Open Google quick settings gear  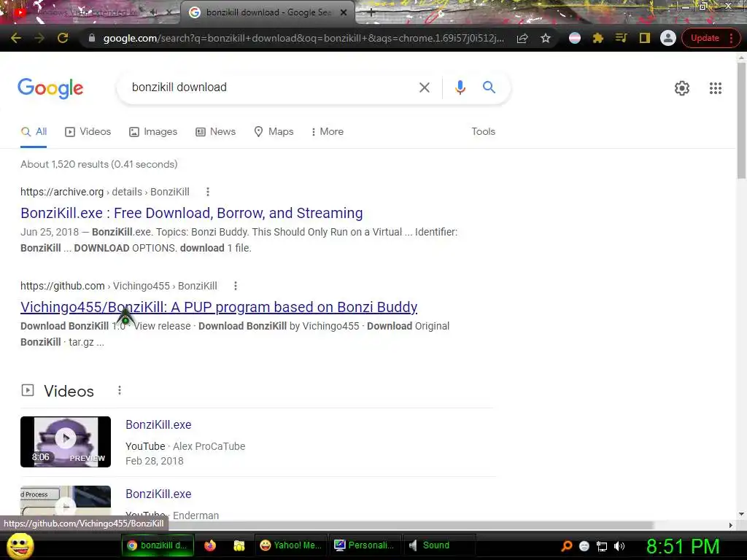pos(682,88)
